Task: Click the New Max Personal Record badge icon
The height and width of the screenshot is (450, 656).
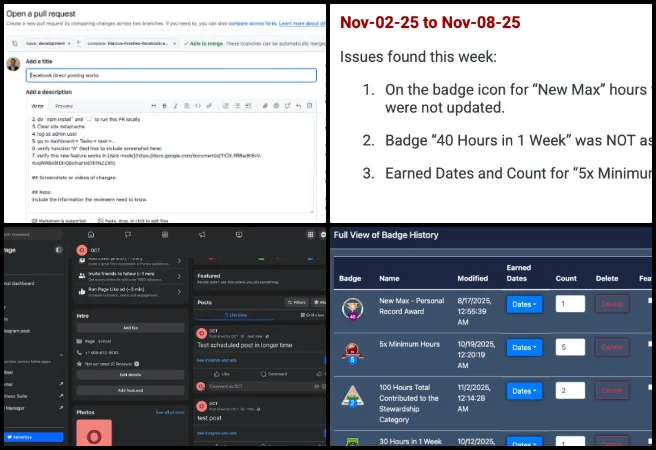Action: pos(350,306)
